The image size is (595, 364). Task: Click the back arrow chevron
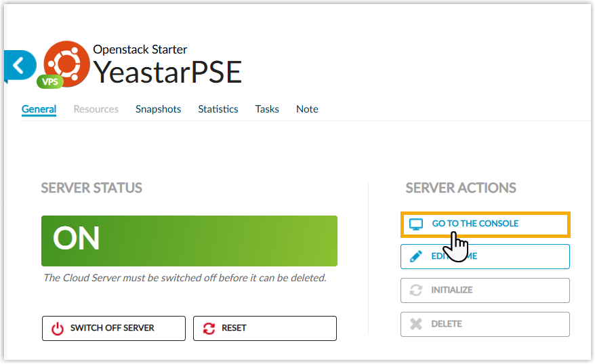[18, 66]
